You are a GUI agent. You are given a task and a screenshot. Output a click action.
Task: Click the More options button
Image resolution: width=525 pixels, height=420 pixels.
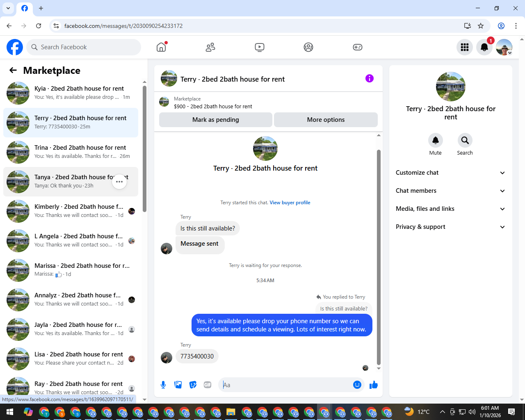click(x=326, y=120)
